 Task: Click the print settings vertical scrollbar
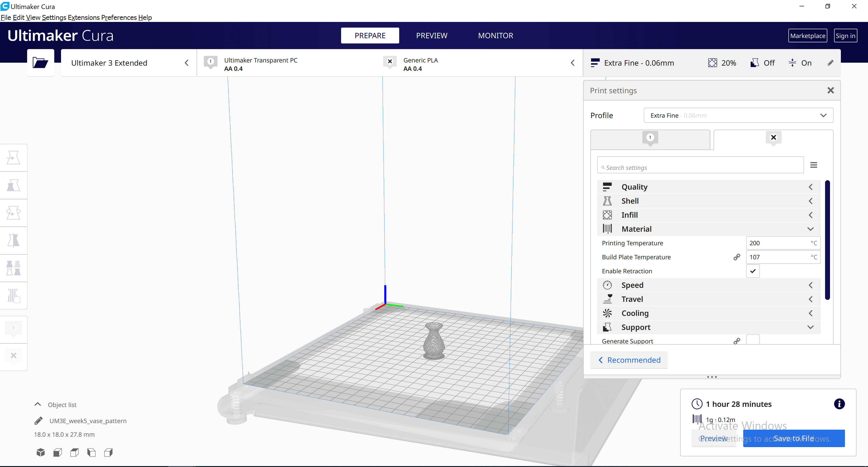[827, 240]
